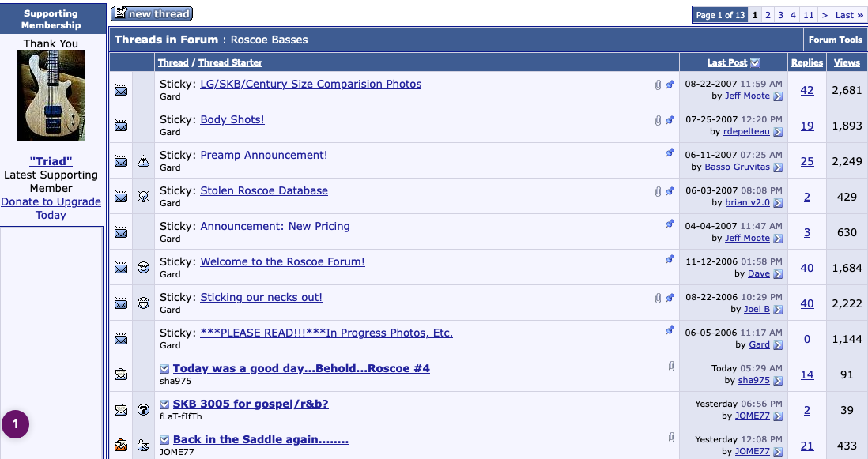Image resolution: width=868 pixels, height=459 pixels.
Task: Click attachment paperclip on Sticking our necks out row
Action: 658,298
